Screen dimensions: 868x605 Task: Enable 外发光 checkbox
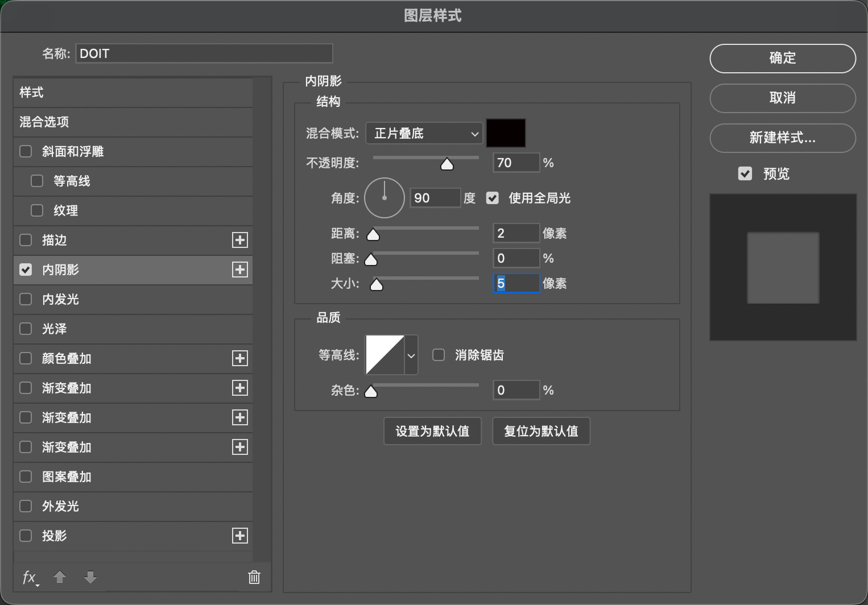(x=26, y=506)
